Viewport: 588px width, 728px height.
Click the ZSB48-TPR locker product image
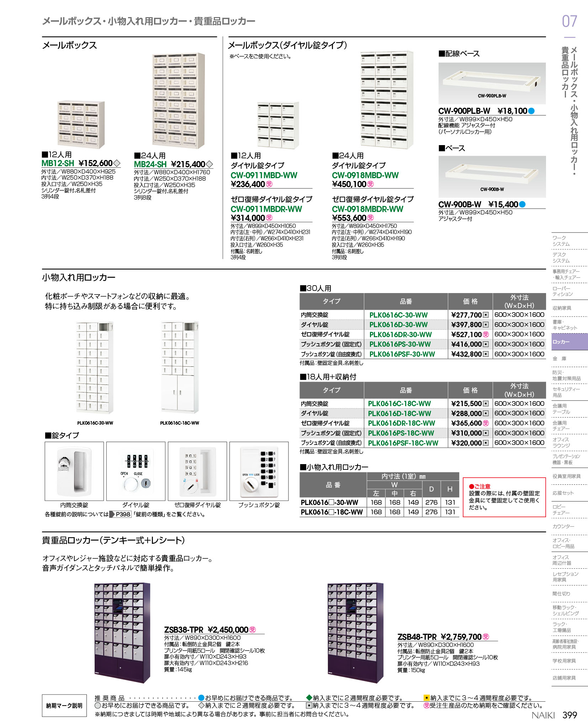[x=355, y=633]
